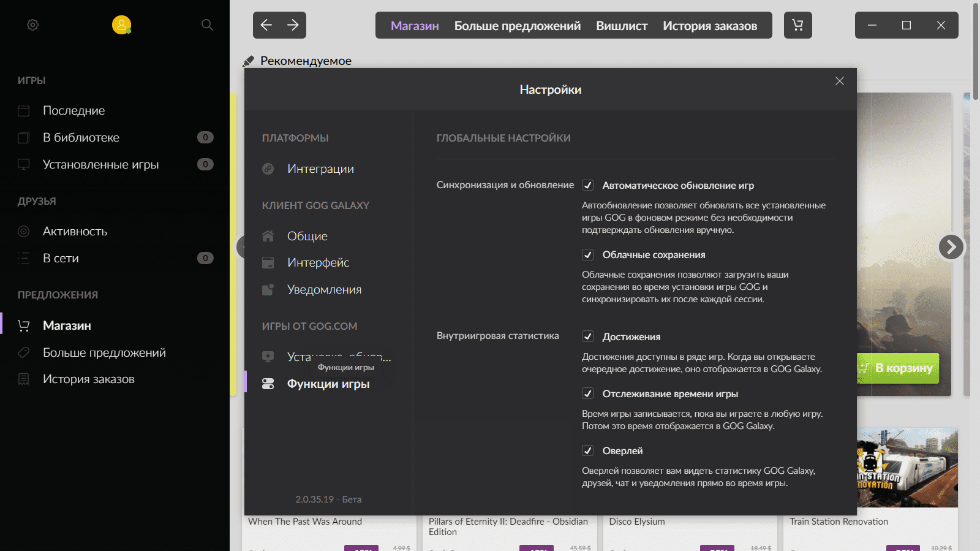Viewport: 980px width, 551px height.
Task: Click the search magnifier icon
Action: click(x=207, y=25)
